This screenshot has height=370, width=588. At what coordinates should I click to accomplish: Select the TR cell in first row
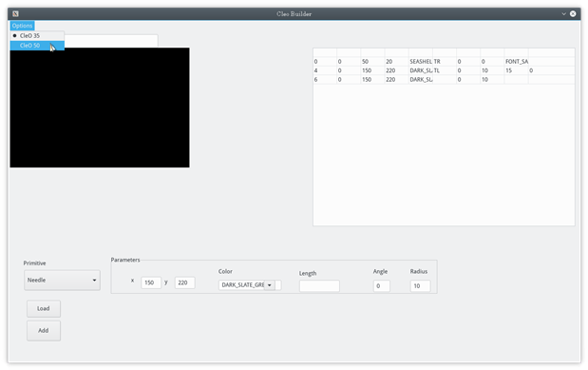click(445, 61)
